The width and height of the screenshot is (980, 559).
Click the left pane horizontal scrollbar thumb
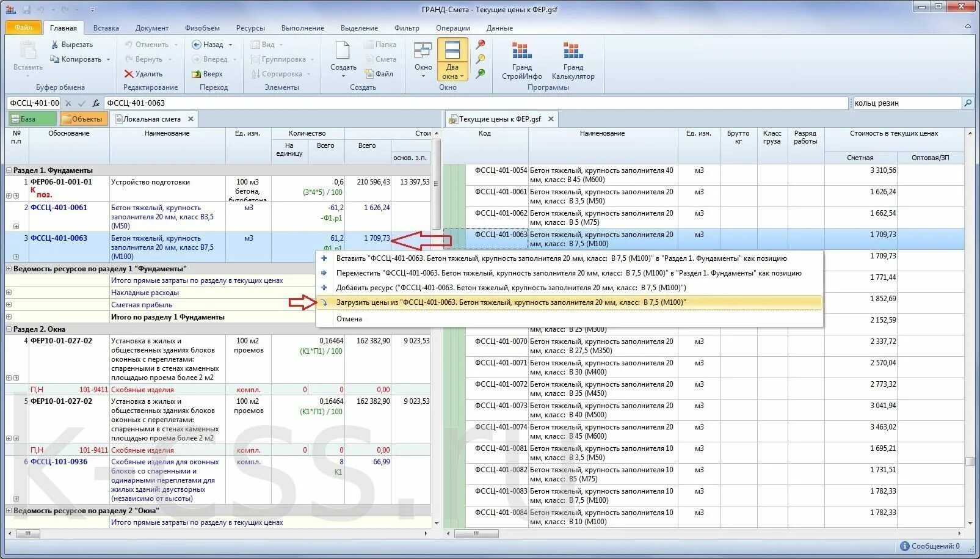coord(28,534)
